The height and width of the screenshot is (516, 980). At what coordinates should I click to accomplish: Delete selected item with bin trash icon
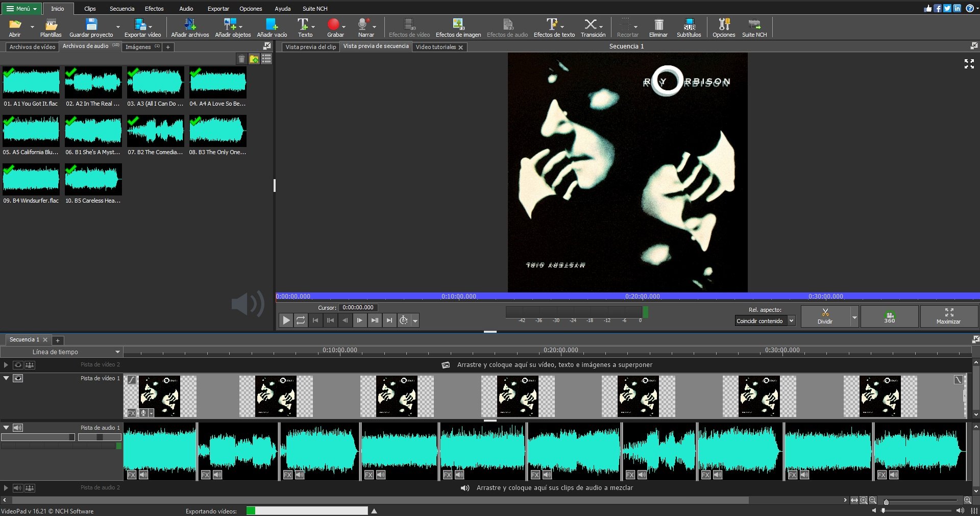tap(242, 59)
